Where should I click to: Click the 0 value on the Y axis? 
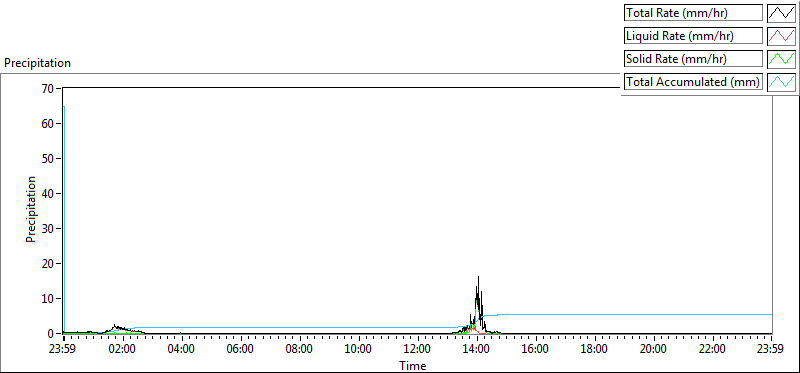(x=52, y=334)
